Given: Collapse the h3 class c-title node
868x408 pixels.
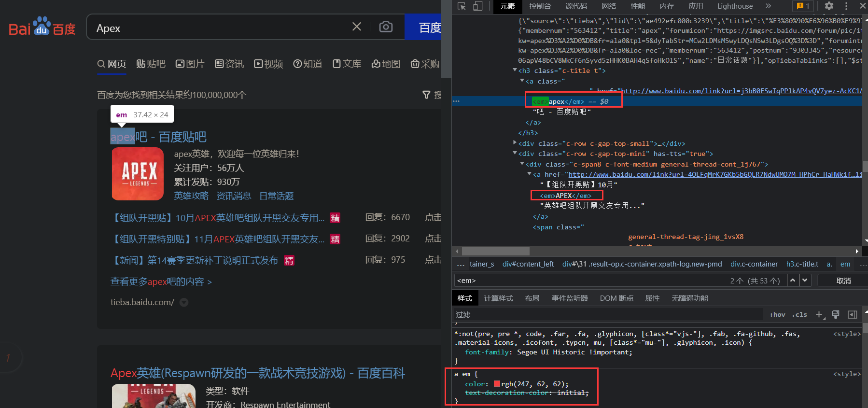Looking at the screenshot, I should (515, 70).
